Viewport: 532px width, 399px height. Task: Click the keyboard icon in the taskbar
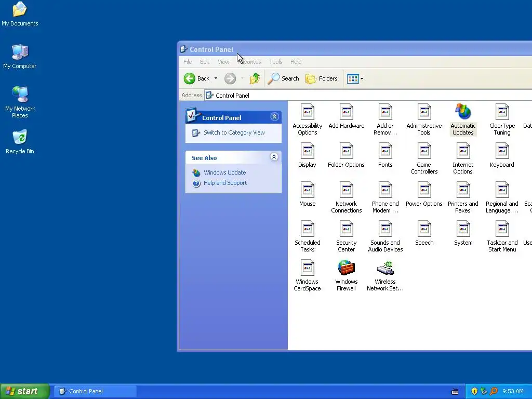455,392
